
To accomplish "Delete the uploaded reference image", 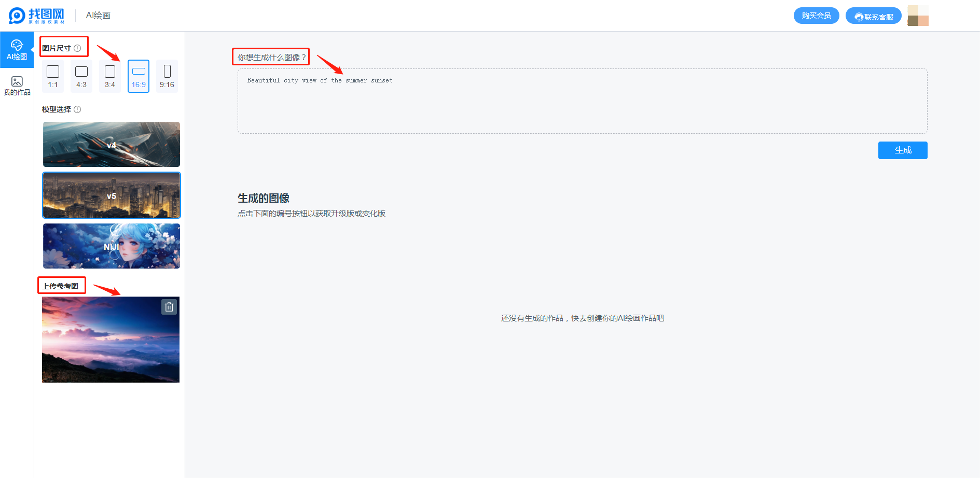I will [x=169, y=307].
